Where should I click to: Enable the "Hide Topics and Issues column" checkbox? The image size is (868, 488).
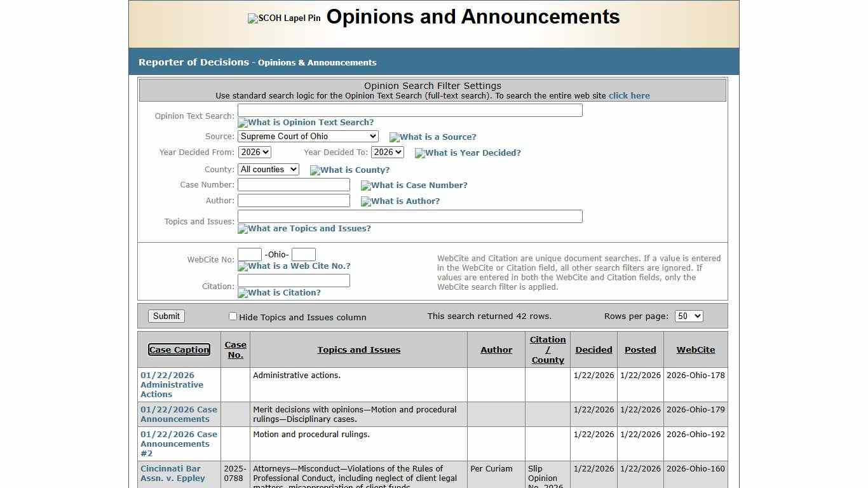click(x=233, y=316)
